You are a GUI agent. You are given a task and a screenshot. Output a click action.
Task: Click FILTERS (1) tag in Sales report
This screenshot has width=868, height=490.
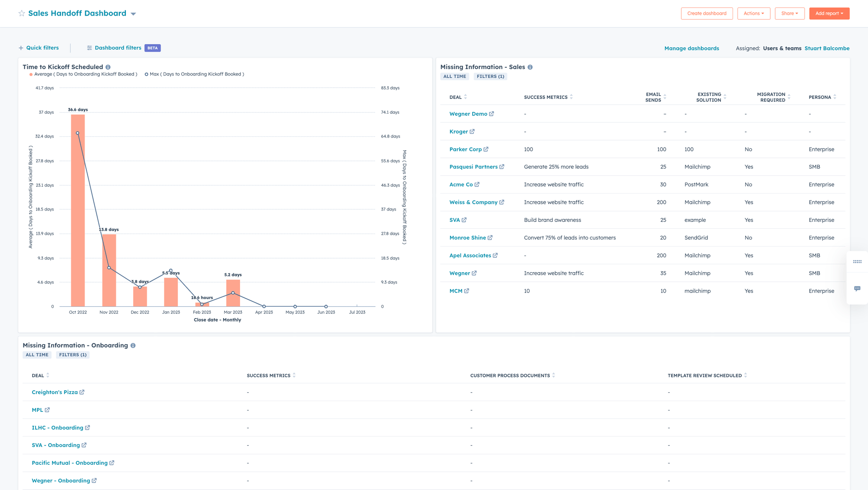[x=490, y=76]
